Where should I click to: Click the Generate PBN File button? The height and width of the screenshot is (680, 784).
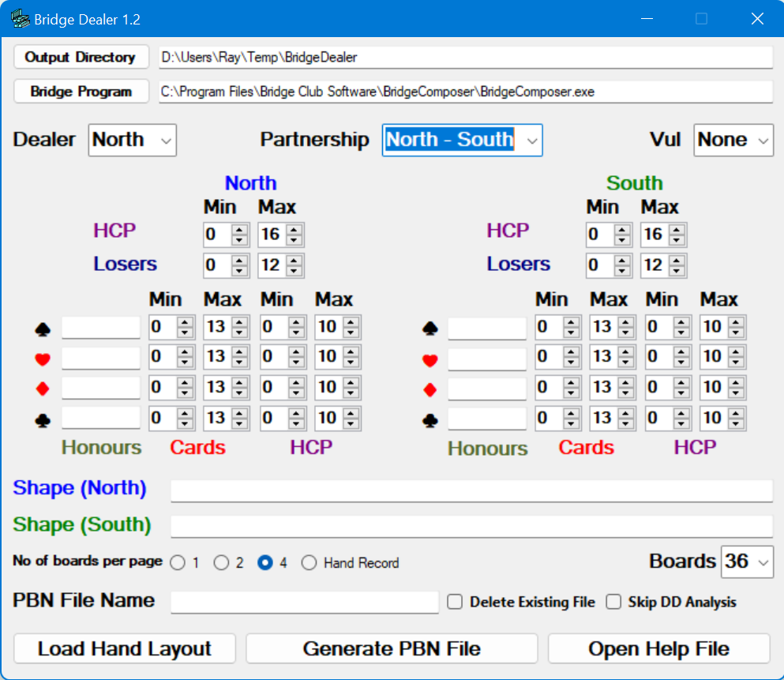(392, 648)
